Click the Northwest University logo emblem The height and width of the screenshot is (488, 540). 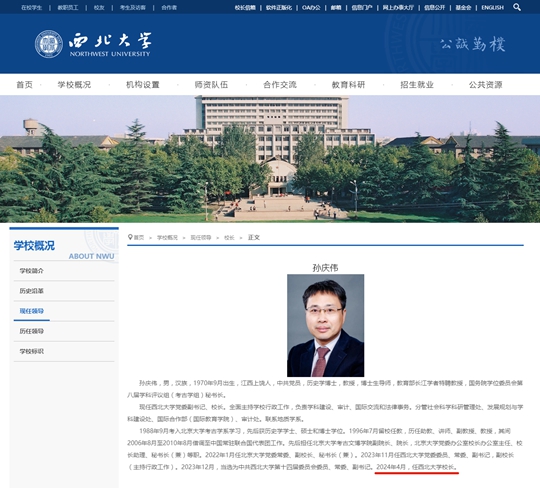pos(49,44)
